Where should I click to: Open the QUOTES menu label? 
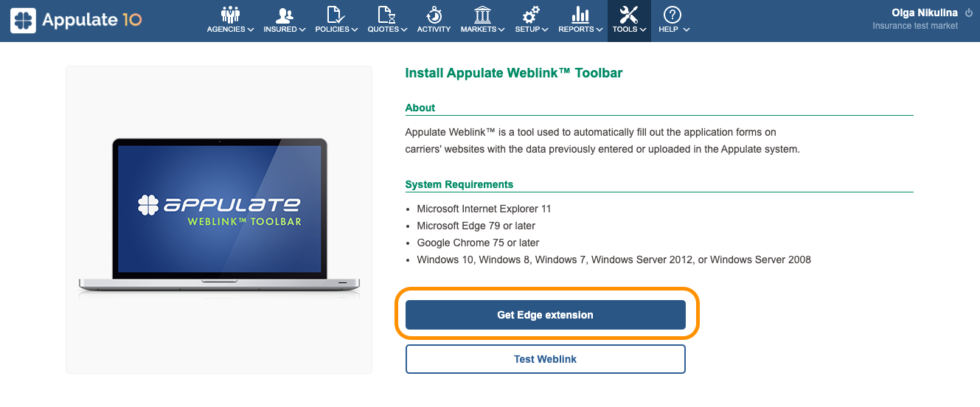point(383,29)
